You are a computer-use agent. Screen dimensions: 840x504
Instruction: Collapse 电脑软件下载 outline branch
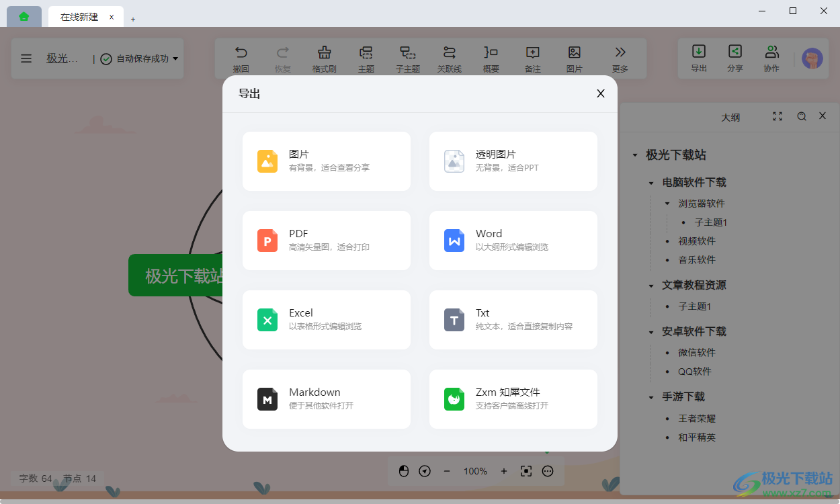point(651,183)
